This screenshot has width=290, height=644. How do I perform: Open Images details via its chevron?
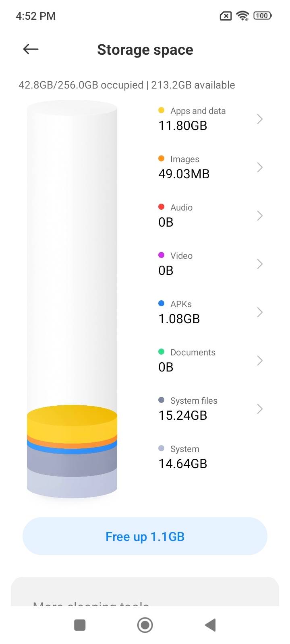click(260, 167)
